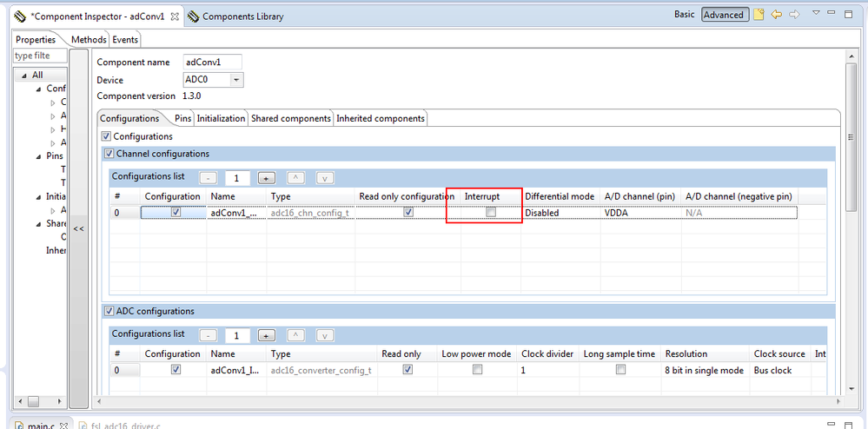868x429 pixels.
Task: Toggle ADC Read only checkbox
Action: (408, 370)
